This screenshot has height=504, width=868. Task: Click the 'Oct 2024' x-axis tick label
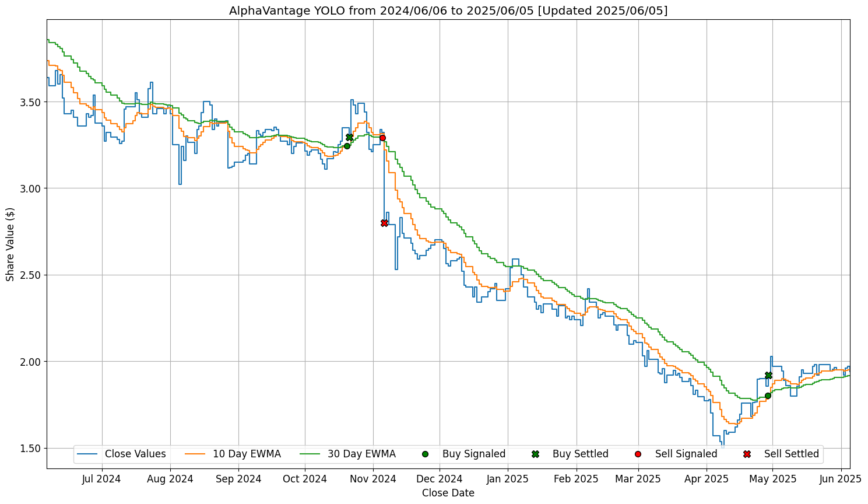pyautogui.click(x=305, y=480)
